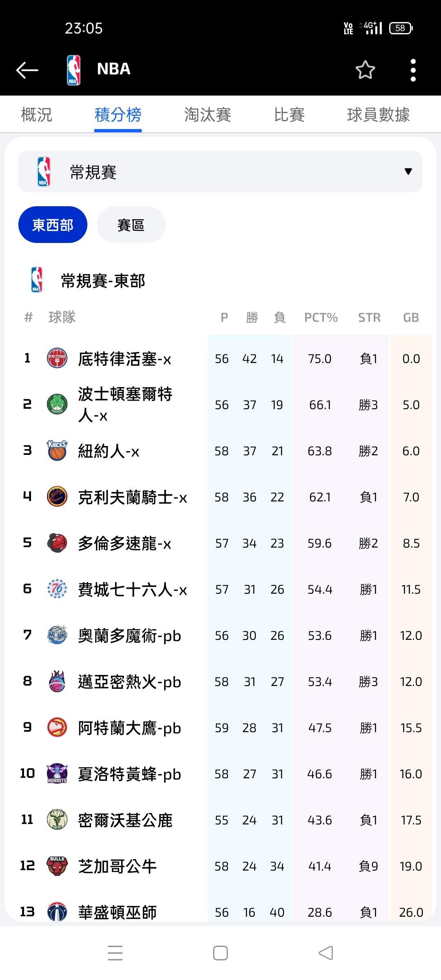
Task: Open the 克利夫蘭騎士 team row
Action: (x=132, y=497)
